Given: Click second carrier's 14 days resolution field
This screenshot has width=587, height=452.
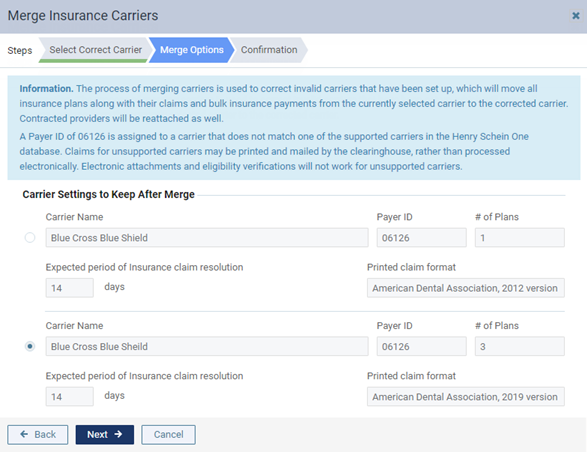Looking at the screenshot, I should [x=70, y=397].
